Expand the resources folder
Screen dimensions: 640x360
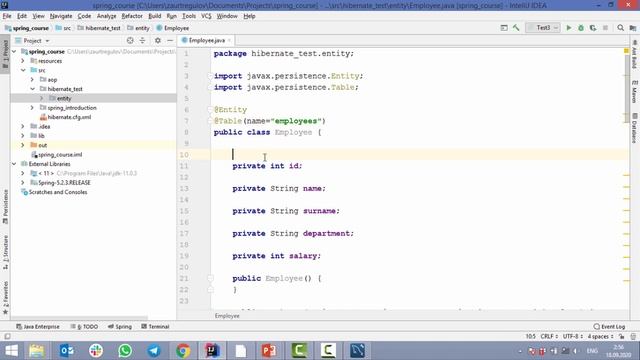[x=23, y=61]
